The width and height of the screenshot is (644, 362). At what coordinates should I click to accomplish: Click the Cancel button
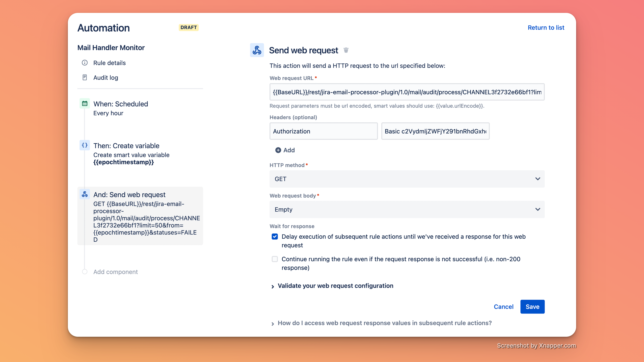503,307
